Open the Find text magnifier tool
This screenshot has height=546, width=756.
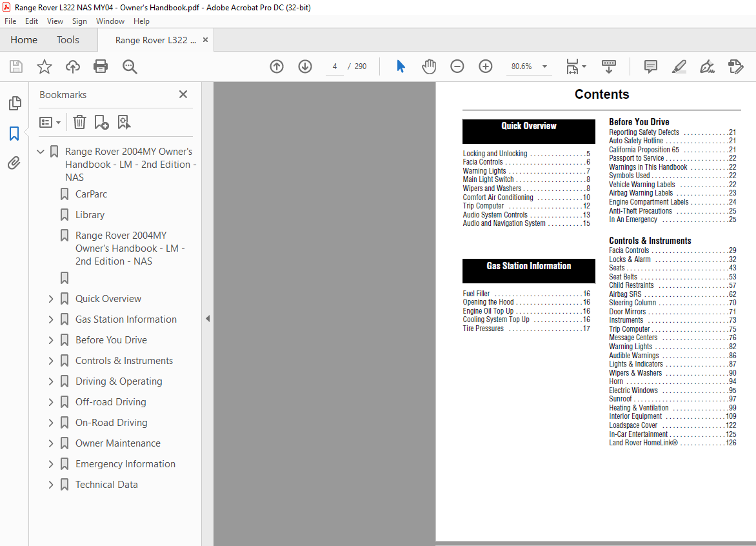[x=130, y=66]
